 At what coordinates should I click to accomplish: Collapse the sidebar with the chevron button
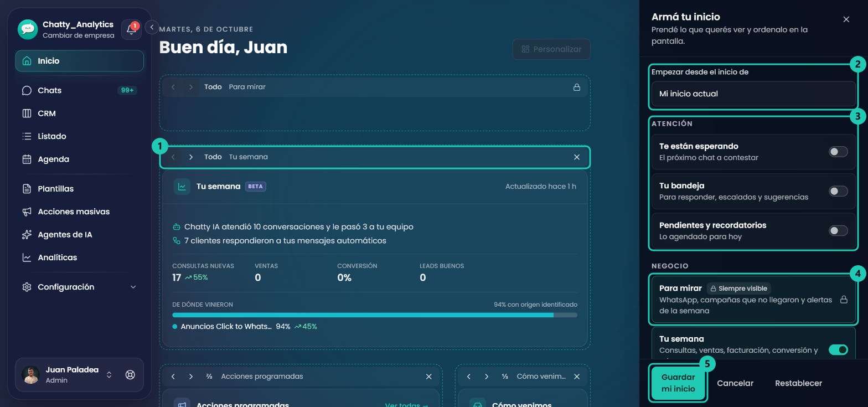(152, 27)
